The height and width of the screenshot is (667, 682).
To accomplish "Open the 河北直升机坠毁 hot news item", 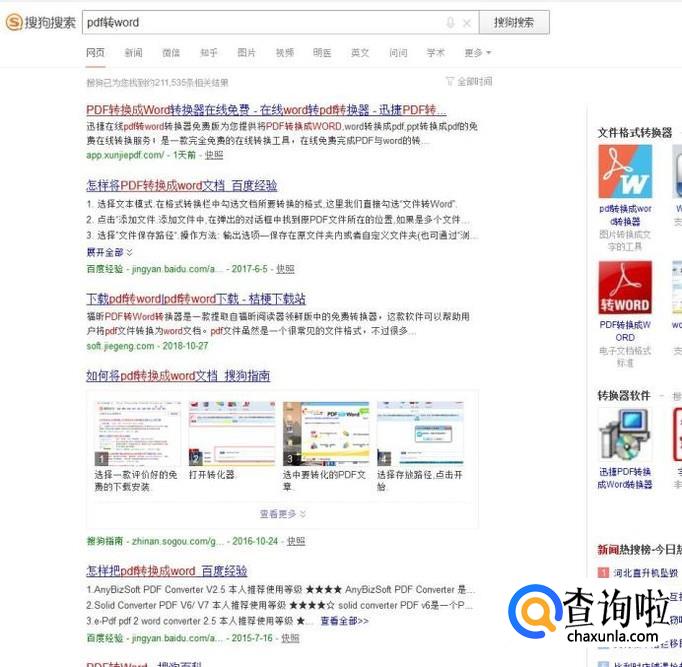I will tap(645, 573).
